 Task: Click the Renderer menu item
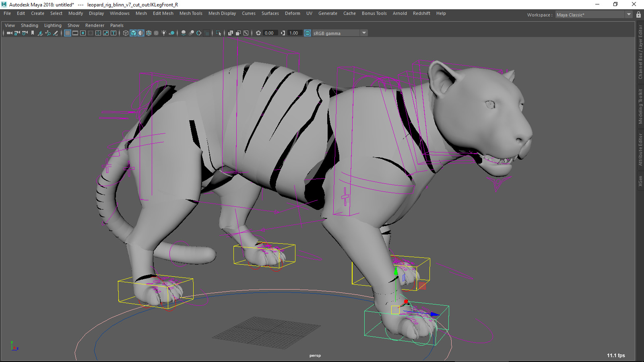tap(95, 25)
